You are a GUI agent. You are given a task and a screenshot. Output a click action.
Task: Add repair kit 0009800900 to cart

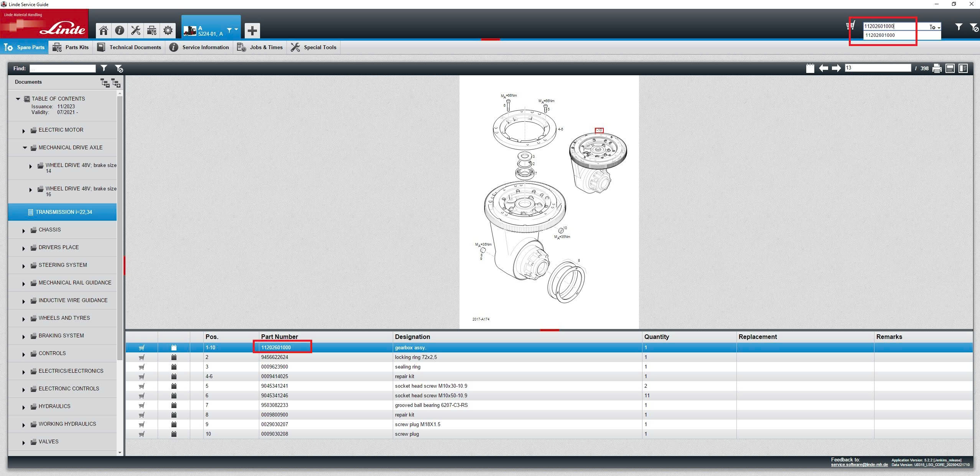pyautogui.click(x=142, y=415)
